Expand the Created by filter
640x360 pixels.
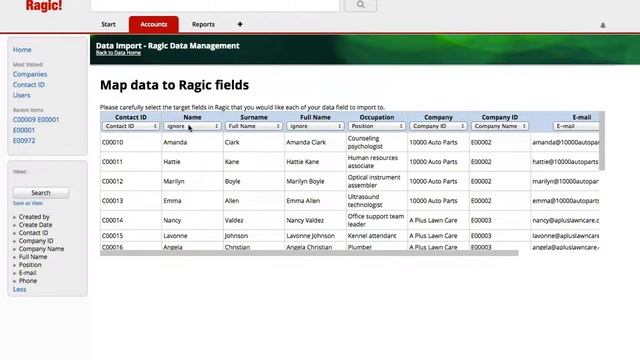point(34,217)
